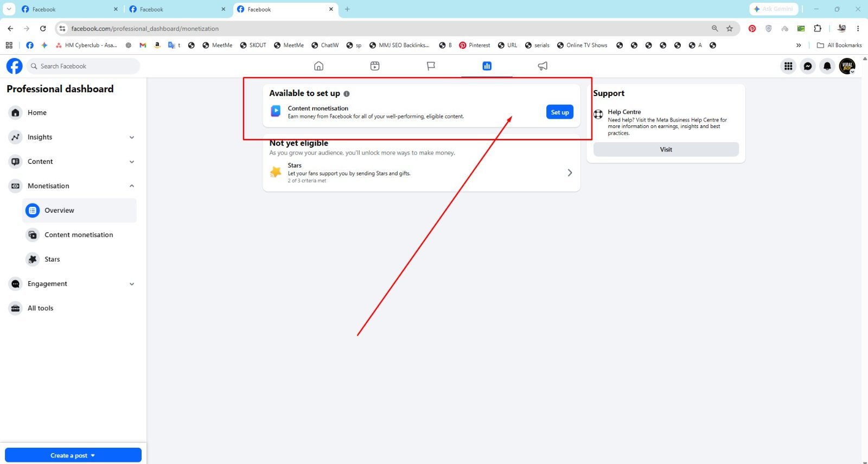Bookmark this page with the star icon
Image resolution: width=868 pixels, height=464 pixels.
coord(730,28)
